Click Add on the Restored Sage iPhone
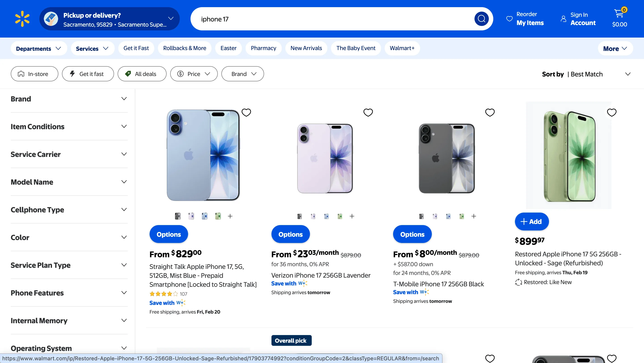 coord(532,221)
